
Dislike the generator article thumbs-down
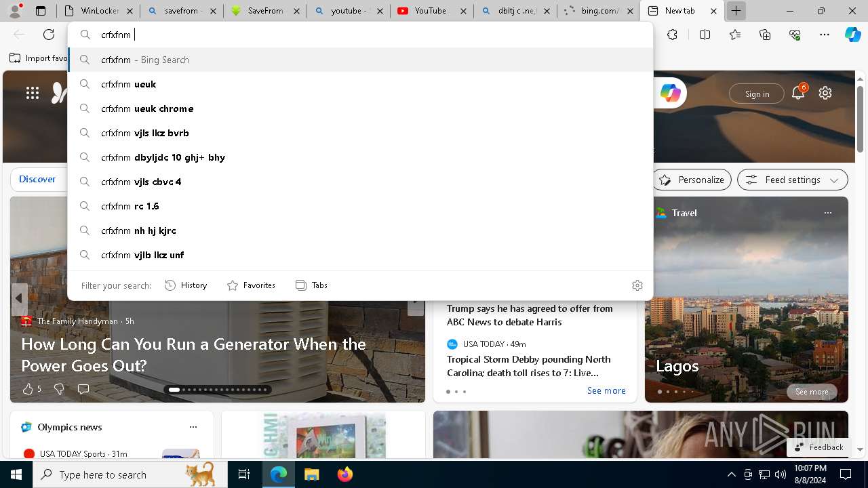click(59, 389)
